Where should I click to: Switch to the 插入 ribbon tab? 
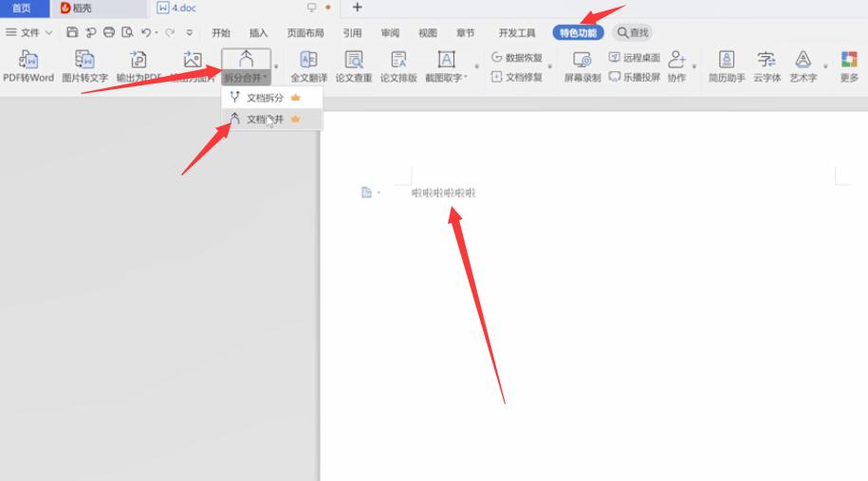coord(258,32)
